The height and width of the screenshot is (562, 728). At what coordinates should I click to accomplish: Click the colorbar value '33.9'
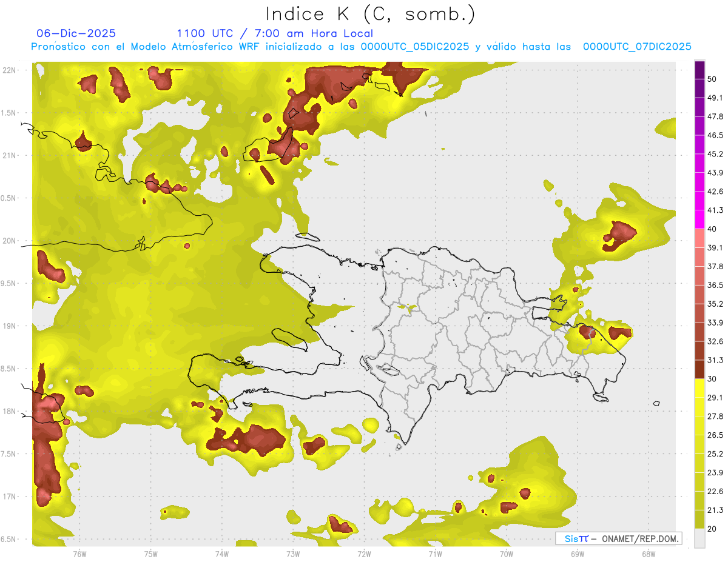click(x=715, y=323)
